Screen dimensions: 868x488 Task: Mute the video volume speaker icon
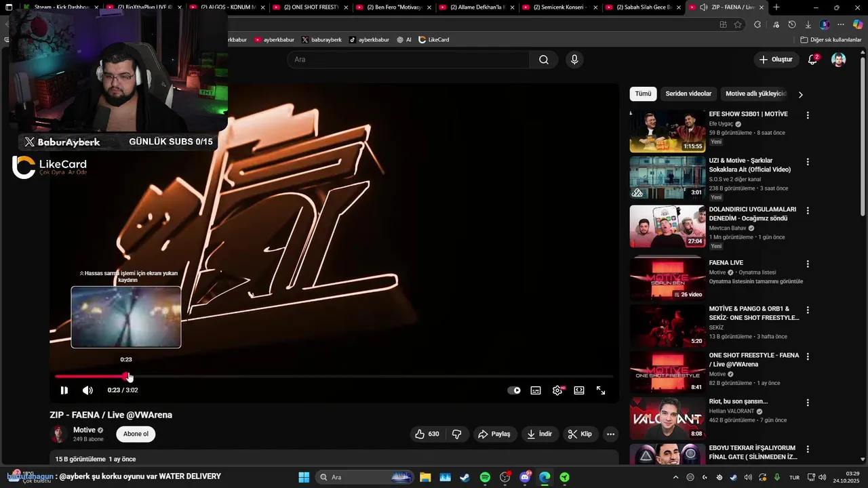pyautogui.click(x=87, y=390)
